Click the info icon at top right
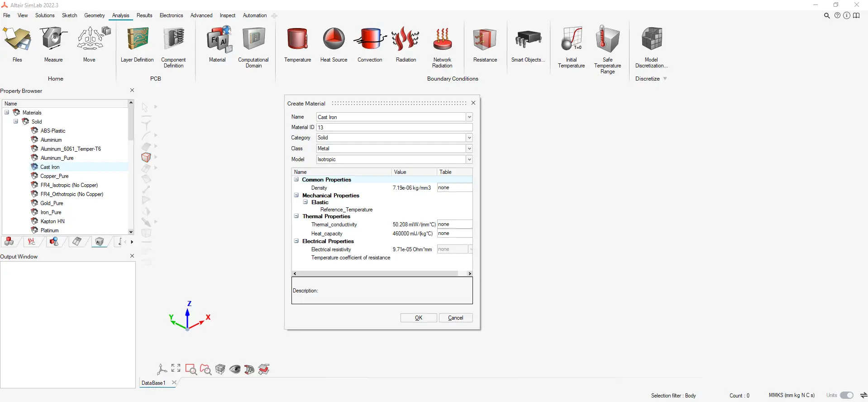This screenshot has width=868, height=402. [x=846, y=15]
